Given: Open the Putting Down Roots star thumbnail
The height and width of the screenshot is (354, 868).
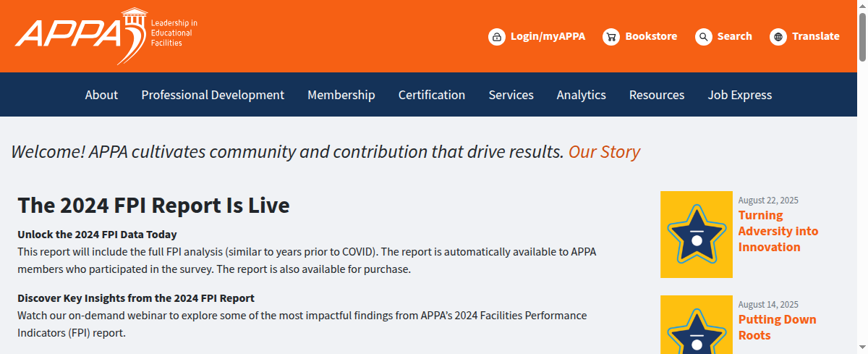Looking at the screenshot, I should click(x=696, y=326).
